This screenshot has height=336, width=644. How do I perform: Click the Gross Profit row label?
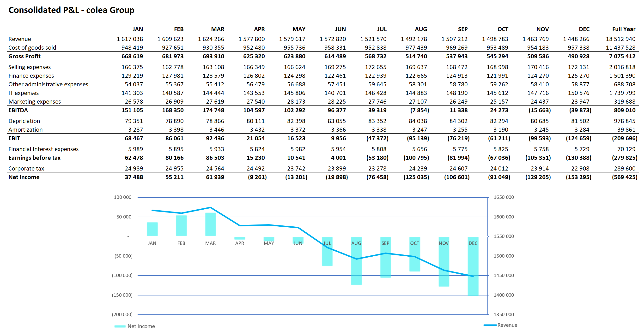point(24,56)
